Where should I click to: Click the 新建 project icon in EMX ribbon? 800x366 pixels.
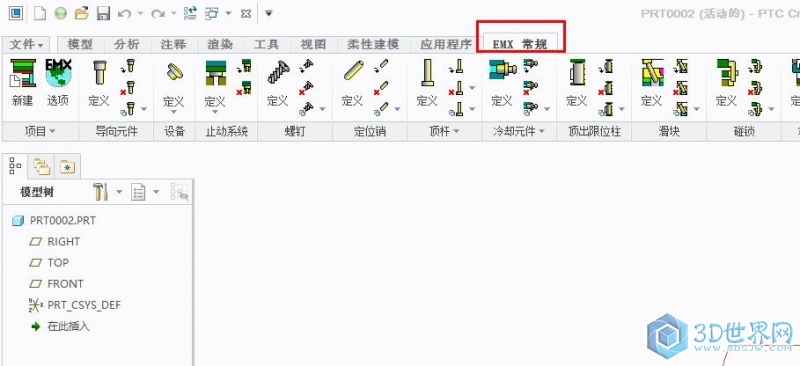22,73
